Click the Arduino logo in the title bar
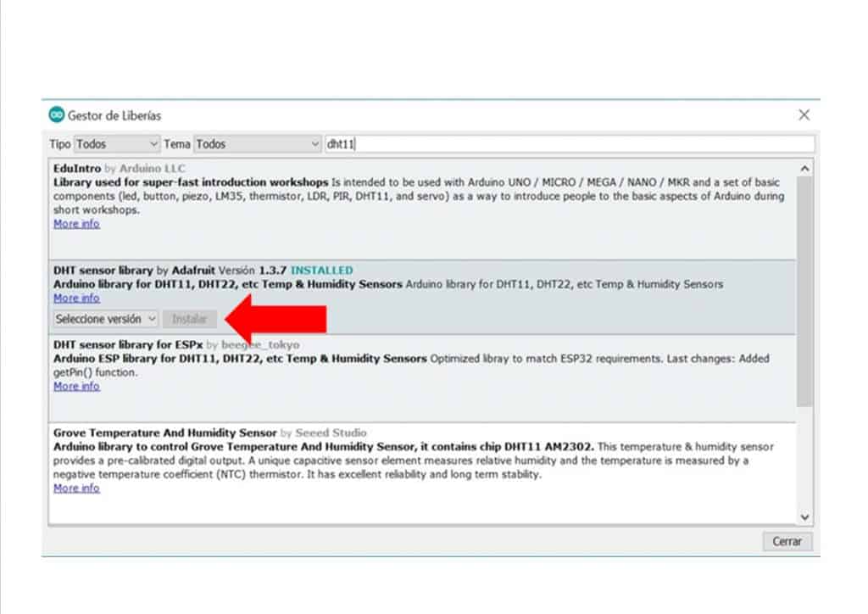Viewport: 868px width, 614px height. [x=57, y=114]
